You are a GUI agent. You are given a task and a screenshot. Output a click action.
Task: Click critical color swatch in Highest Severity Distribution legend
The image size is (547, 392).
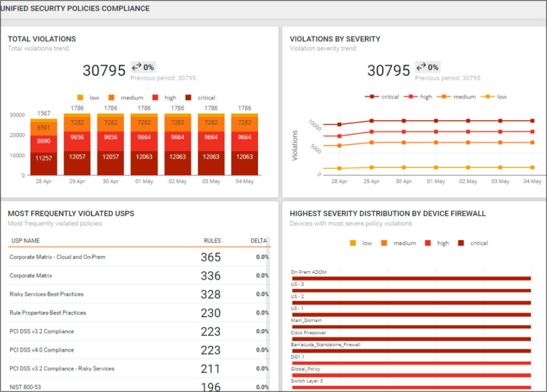(x=461, y=243)
